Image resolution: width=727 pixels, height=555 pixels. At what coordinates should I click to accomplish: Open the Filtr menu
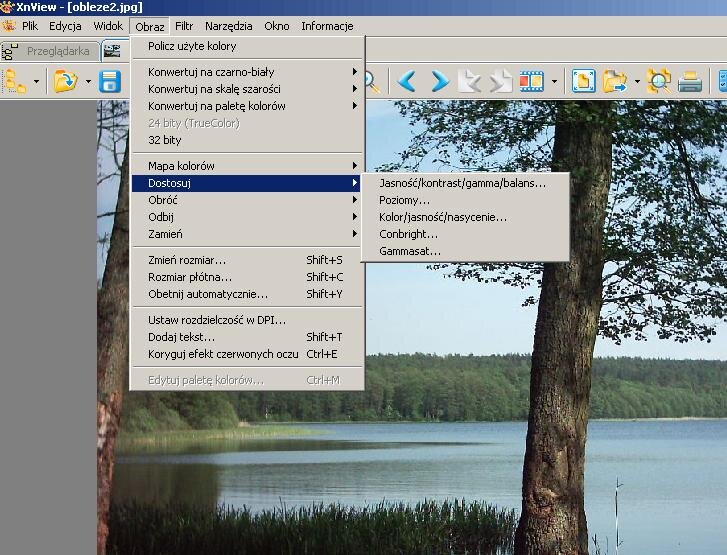coord(184,26)
